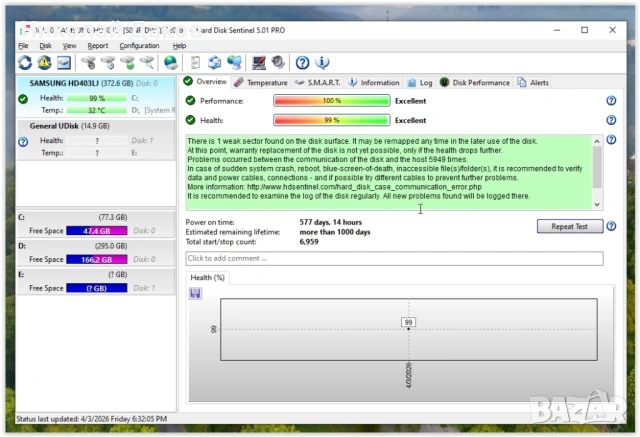Click the yellow warning alert toolbar icon
The height and width of the screenshot is (437, 640).
click(44, 62)
